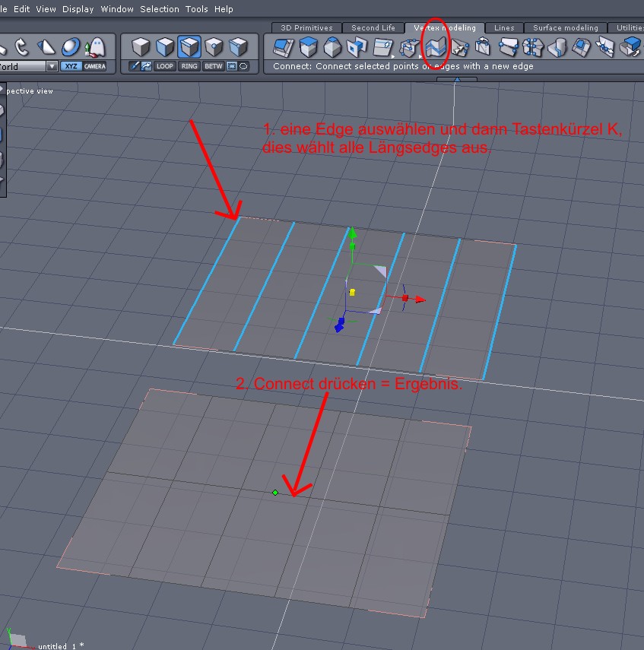Select the Connect tool in Vertex modeling
This screenshot has width=644, height=650.
click(435, 47)
